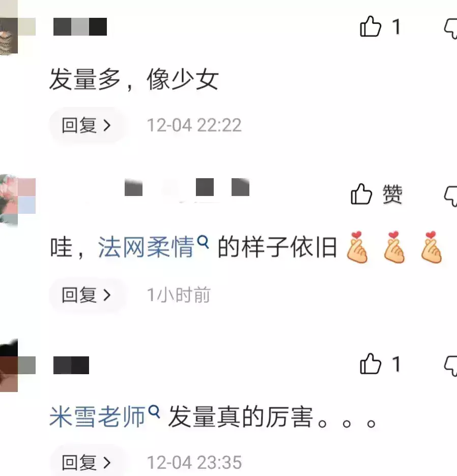Dislike the 法网柔情 comment

(450, 196)
